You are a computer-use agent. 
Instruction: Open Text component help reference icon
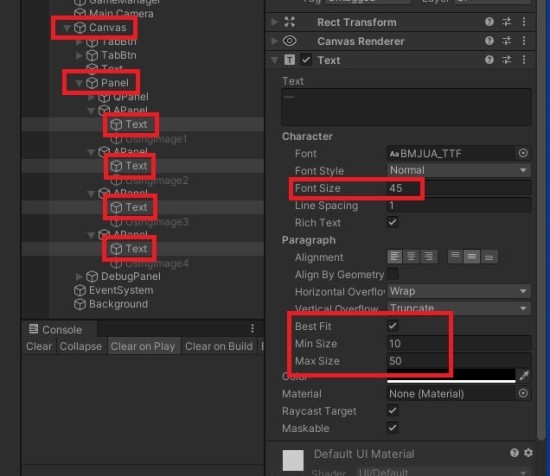tap(489, 60)
